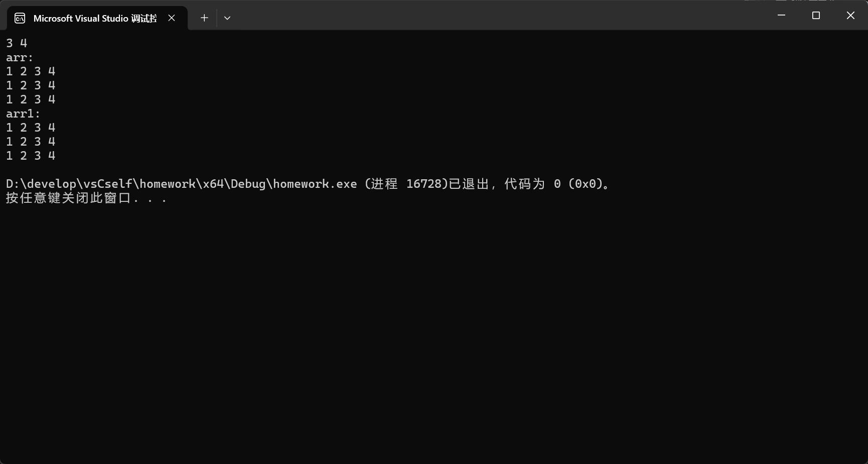This screenshot has height=464, width=868.
Task: Click the console icon in the tab
Action: click(x=20, y=19)
